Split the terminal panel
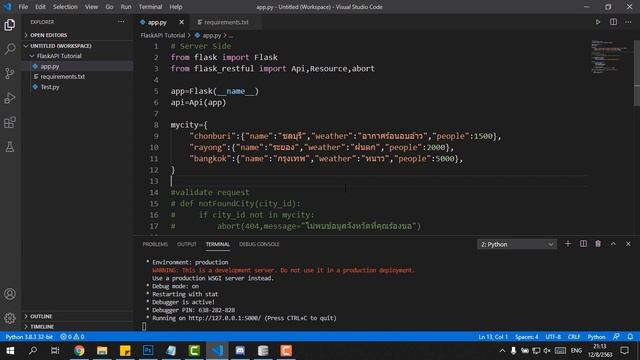The width and height of the screenshot is (640, 360). tap(583, 244)
